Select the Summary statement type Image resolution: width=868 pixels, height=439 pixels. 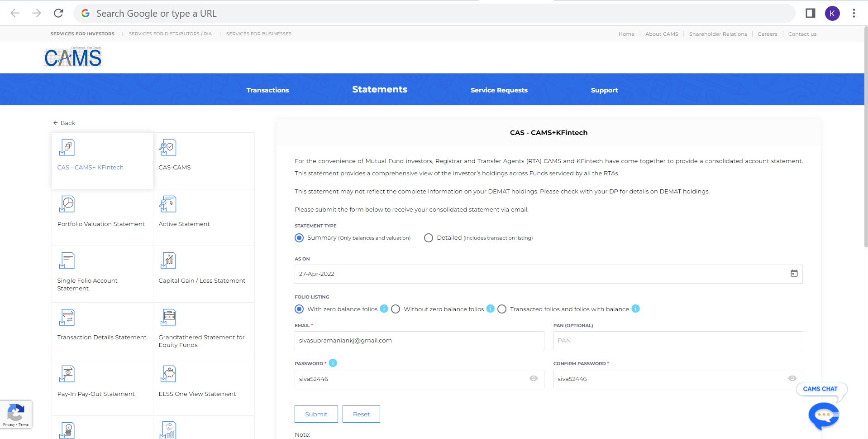(299, 238)
